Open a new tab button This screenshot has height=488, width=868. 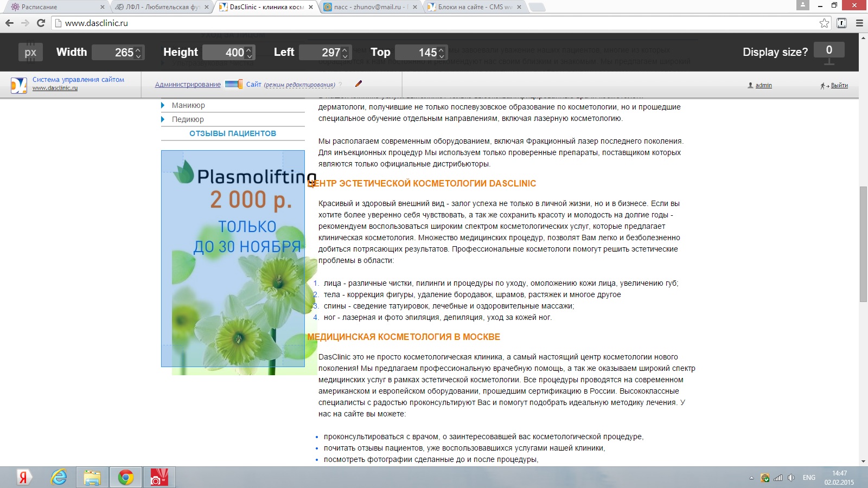pos(537,7)
